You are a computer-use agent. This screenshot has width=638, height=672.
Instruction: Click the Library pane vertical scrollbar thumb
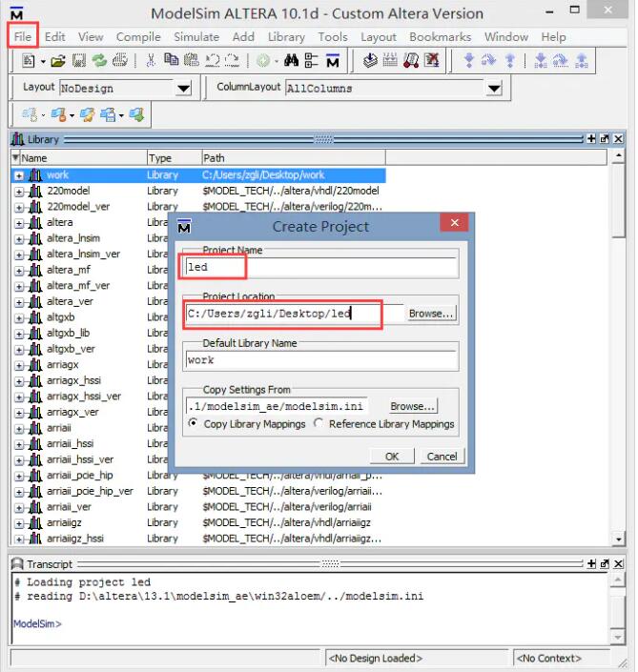pos(618,201)
